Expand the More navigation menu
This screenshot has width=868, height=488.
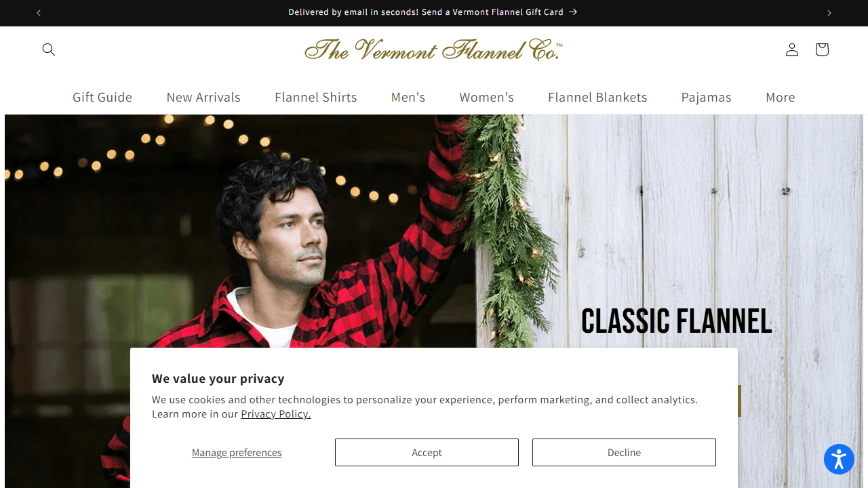(781, 97)
